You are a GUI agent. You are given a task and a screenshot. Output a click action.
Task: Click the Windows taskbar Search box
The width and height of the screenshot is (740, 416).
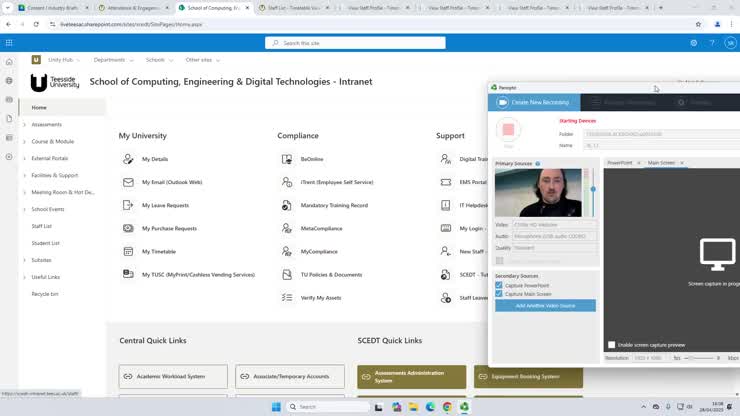pyautogui.click(x=328, y=407)
